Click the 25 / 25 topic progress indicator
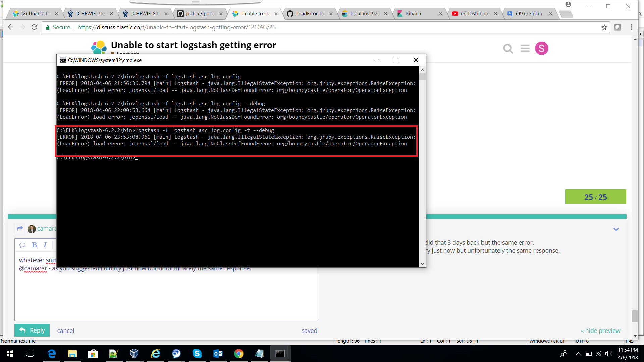644x362 pixels. (x=595, y=197)
